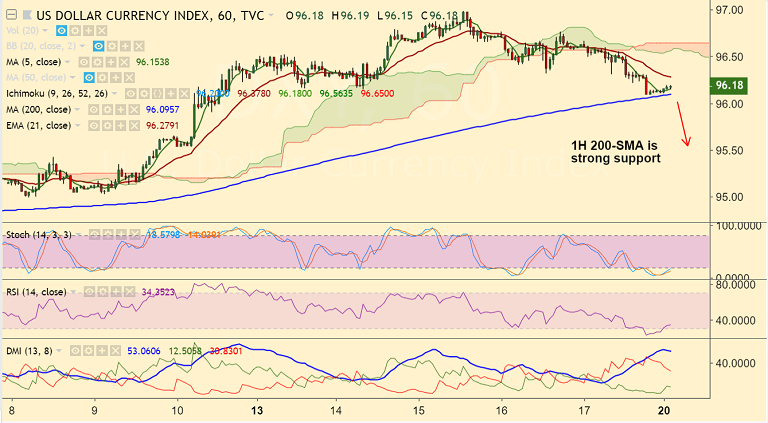View Ichimoku source code braces icon

pos(157,94)
